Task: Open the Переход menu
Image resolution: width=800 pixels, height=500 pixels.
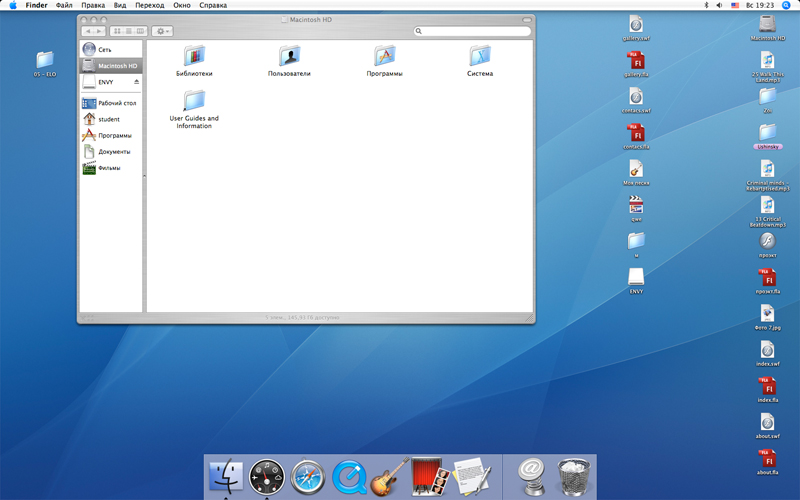Action: click(x=149, y=5)
